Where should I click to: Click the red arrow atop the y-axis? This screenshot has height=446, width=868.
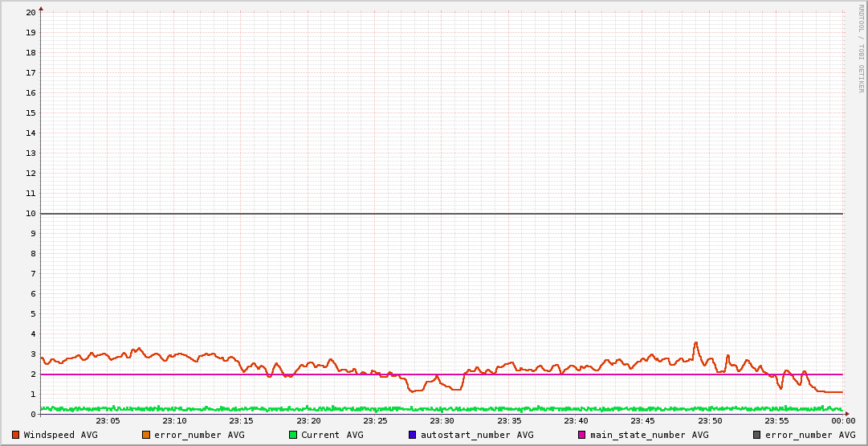(41, 8)
